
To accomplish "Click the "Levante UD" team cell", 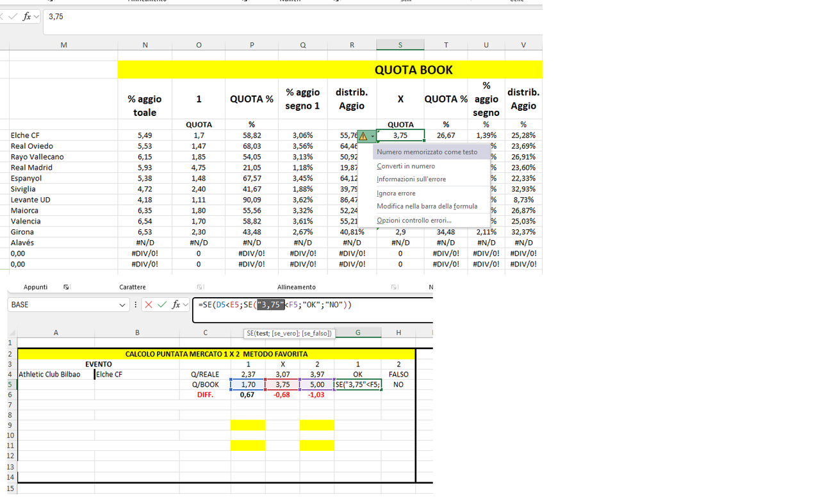I will click(63, 200).
